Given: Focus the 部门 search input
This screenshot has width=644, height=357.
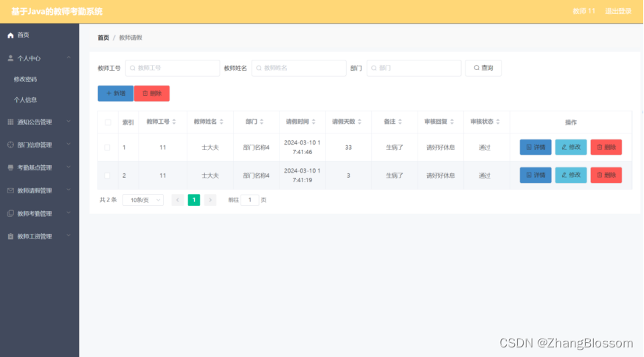Looking at the screenshot, I should tap(414, 68).
